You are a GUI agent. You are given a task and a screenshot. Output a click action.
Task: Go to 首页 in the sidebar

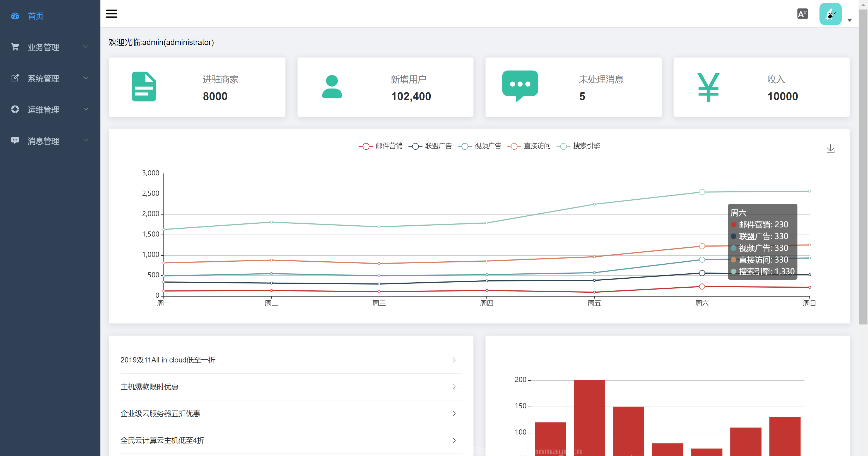(35, 16)
